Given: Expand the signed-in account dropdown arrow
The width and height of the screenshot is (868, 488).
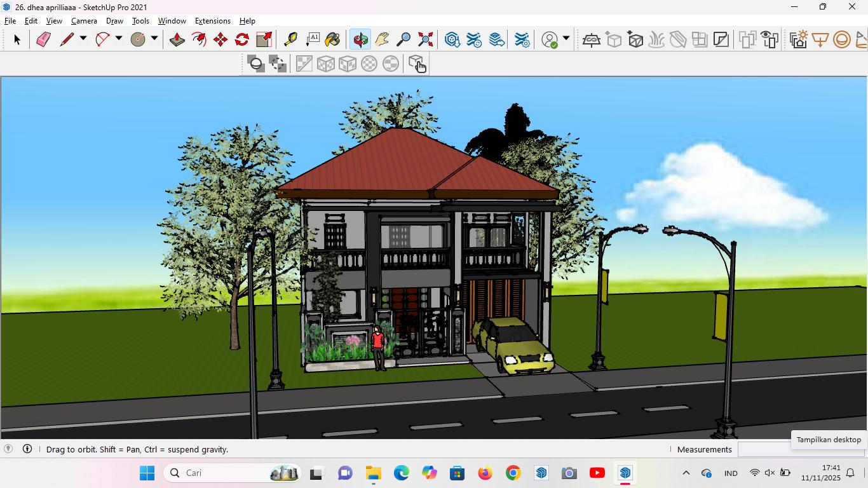Looking at the screenshot, I should 566,39.
